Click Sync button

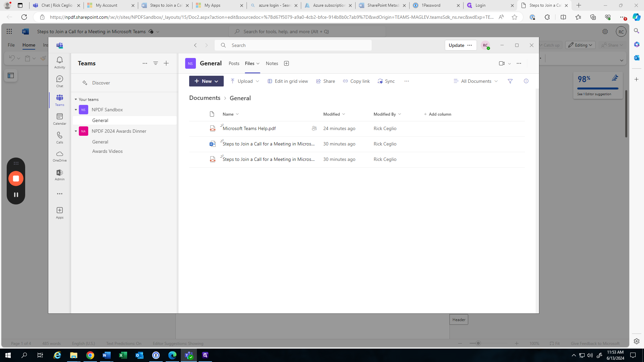(x=386, y=81)
